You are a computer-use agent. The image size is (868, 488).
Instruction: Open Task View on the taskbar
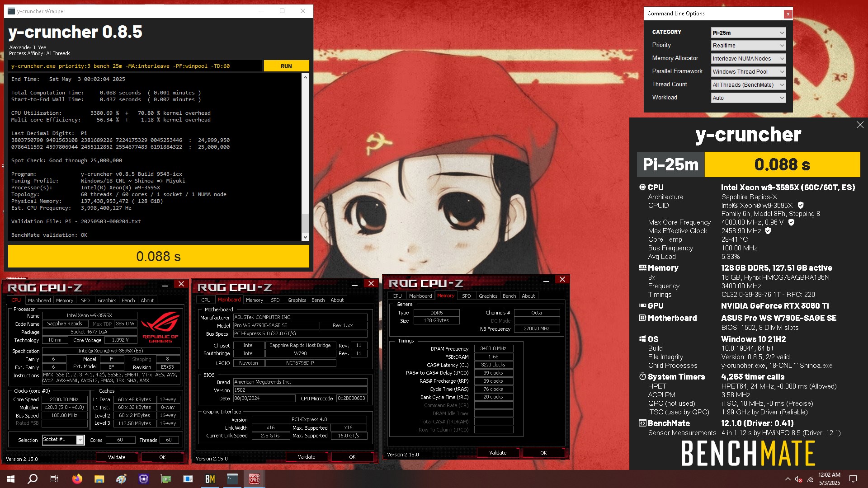pyautogui.click(x=54, y=479)
